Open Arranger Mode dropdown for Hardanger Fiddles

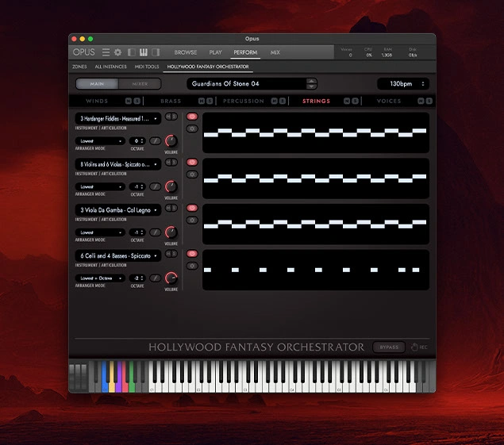tap(100, 140)
